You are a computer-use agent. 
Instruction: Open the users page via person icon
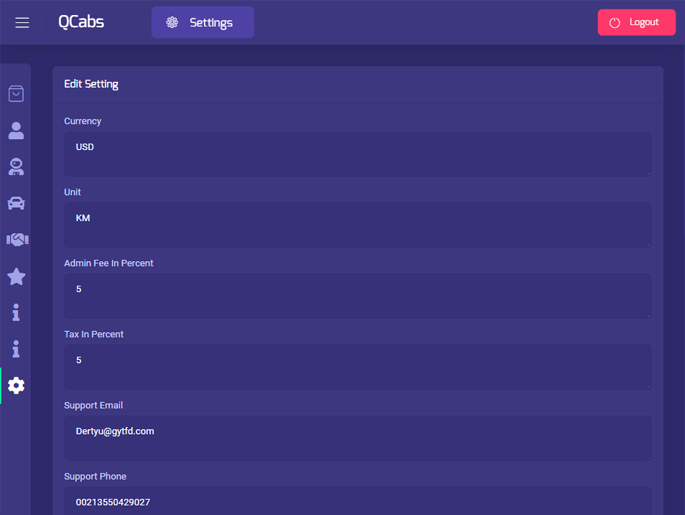click(x=16, y=131)
